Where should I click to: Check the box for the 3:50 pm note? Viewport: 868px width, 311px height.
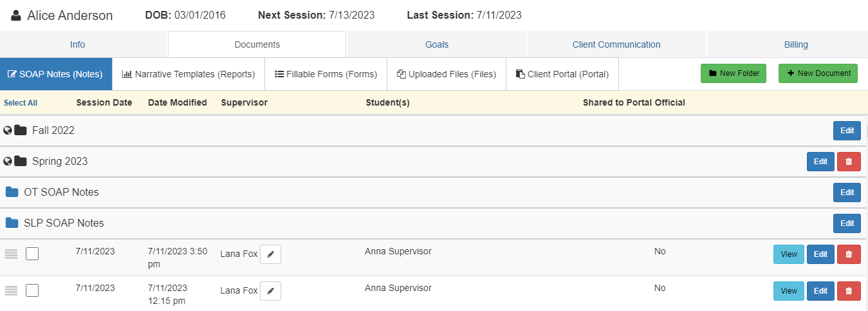coord(32,254)
